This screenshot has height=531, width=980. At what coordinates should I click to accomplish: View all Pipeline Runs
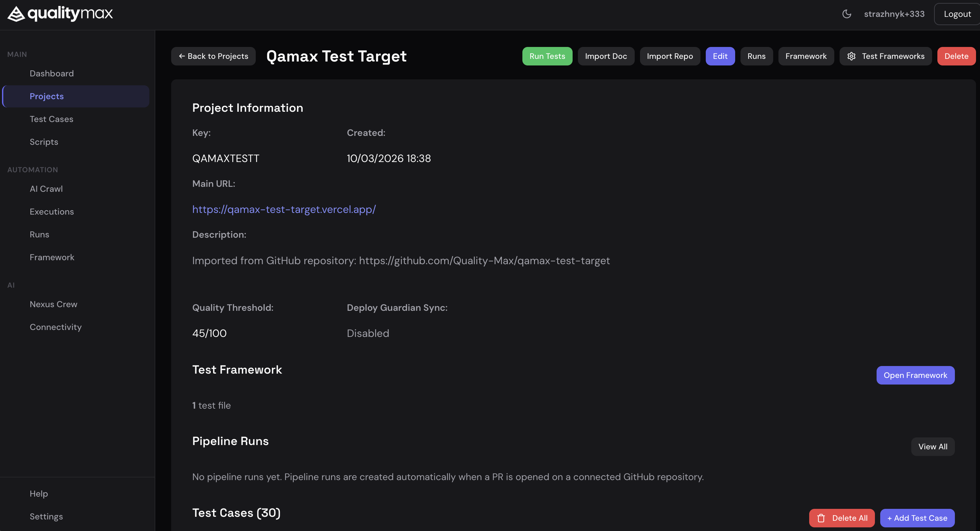932,446
